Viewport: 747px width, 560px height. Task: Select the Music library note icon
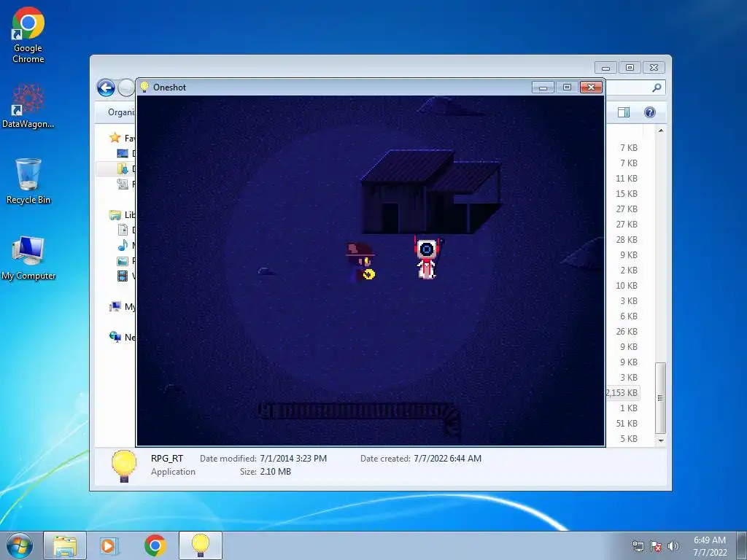pos(123,245)
